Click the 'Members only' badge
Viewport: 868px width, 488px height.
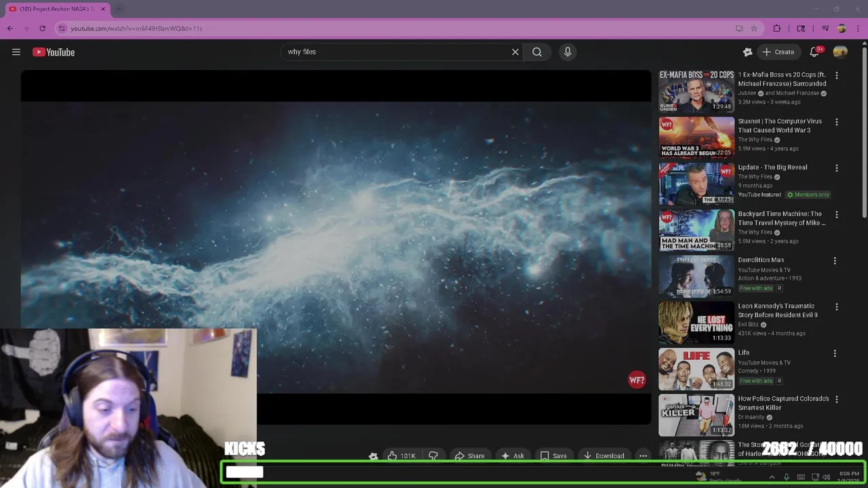click(808, 195)
